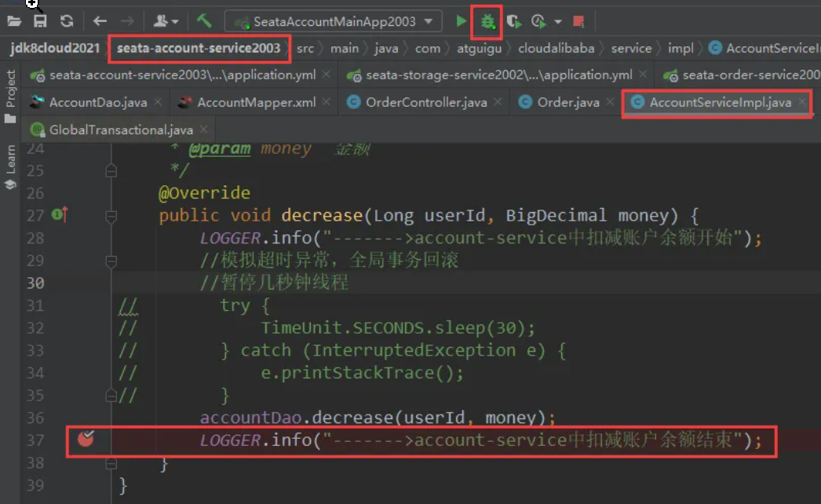
Task: Collapse the decrease method fold on line 27
Action: (x=111, y=216)
